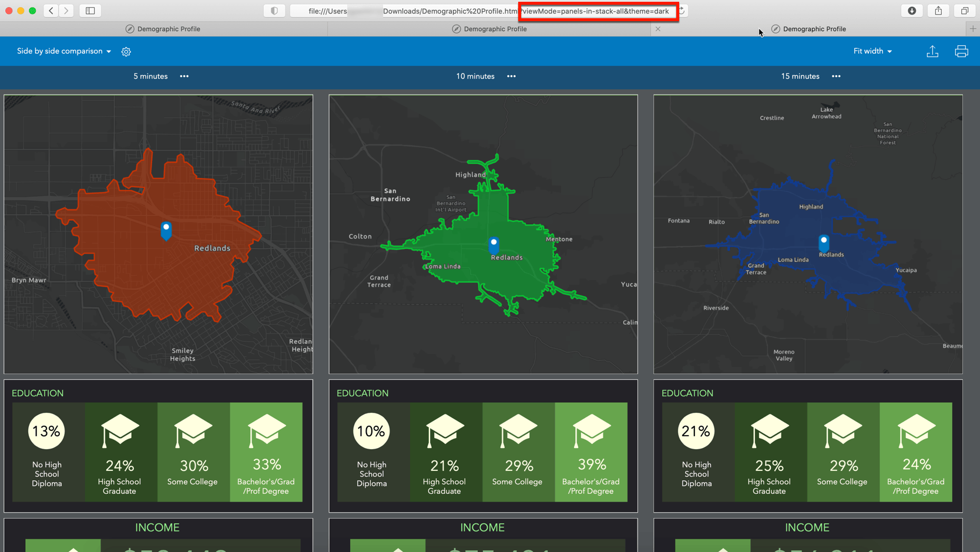Click 13% No High School Diploma circle
This screenshot has height=552, width=980.
coord(46,431)
